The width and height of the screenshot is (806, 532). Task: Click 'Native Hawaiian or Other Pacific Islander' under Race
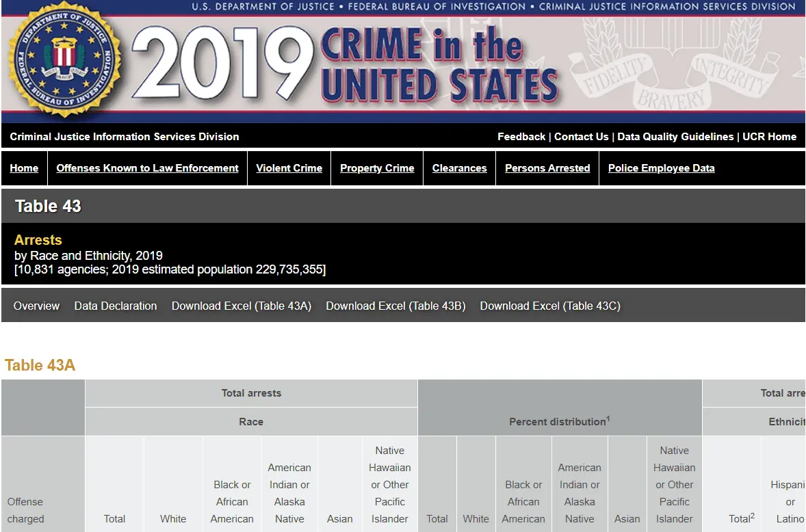(x=389, y=485)
